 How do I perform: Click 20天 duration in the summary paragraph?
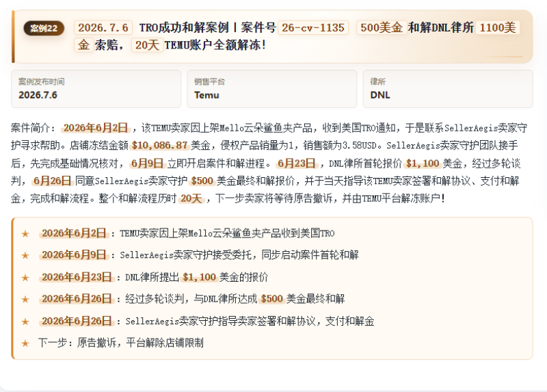[x=191, y=198]
